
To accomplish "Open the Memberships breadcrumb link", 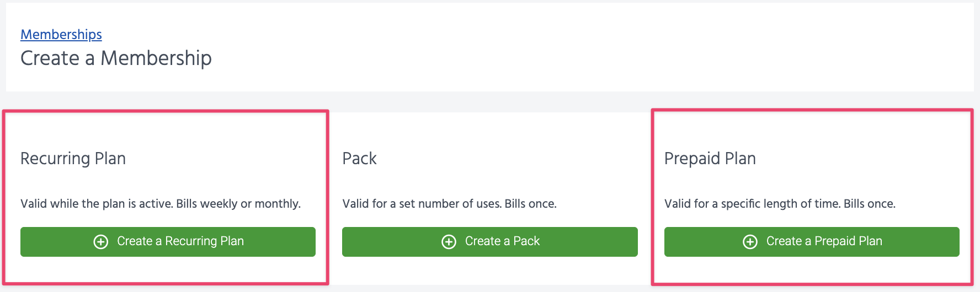I will point(61,35).
